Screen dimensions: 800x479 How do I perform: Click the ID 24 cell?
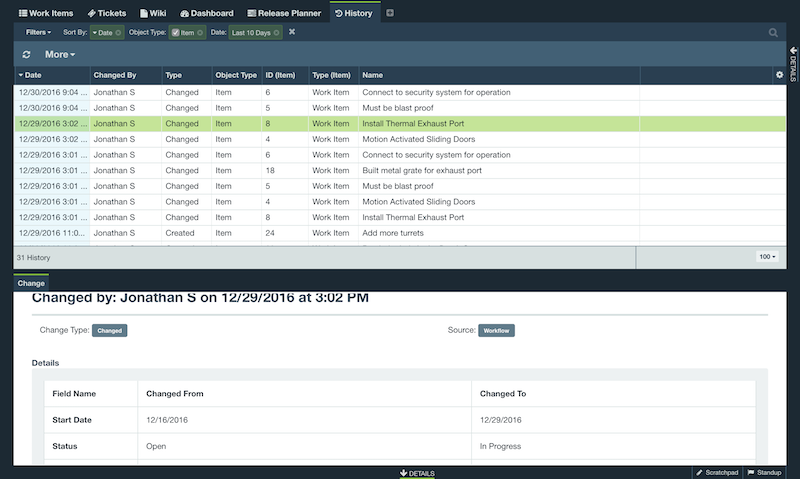(x=285, y=233)
